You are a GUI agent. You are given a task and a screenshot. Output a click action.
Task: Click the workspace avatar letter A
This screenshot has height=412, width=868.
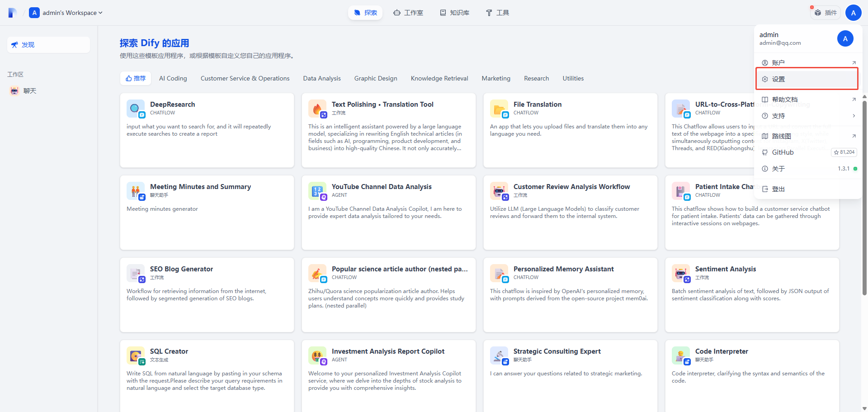[34, 13]
